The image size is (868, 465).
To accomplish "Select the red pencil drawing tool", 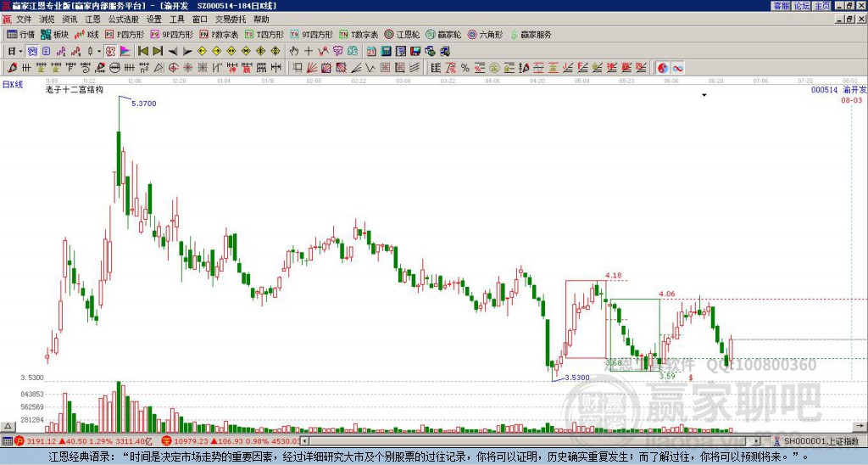I will tap(12, 68).
